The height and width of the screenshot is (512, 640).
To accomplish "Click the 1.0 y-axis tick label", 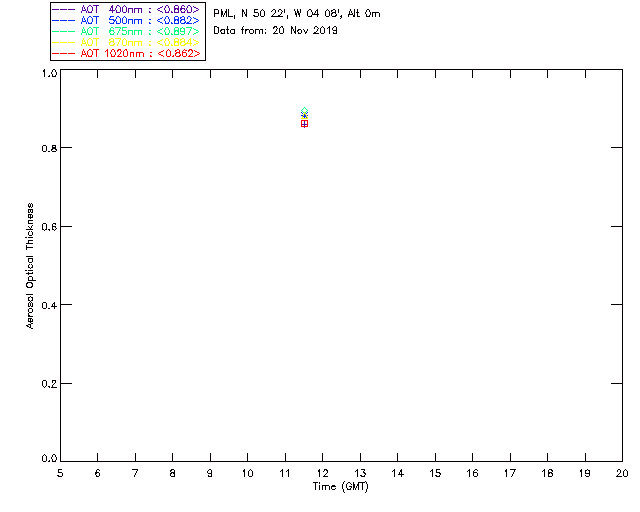I will (x=49, y=73).
